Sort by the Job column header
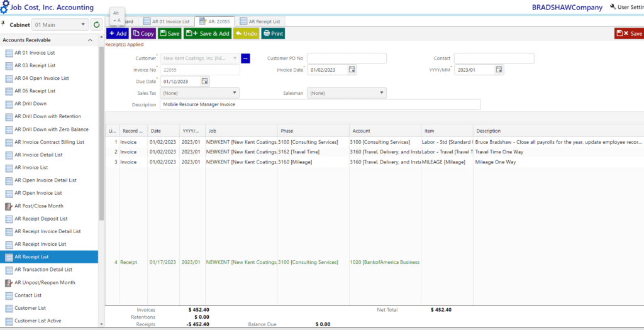The height and width of the screenshot is (330, 644). point(241,131)
